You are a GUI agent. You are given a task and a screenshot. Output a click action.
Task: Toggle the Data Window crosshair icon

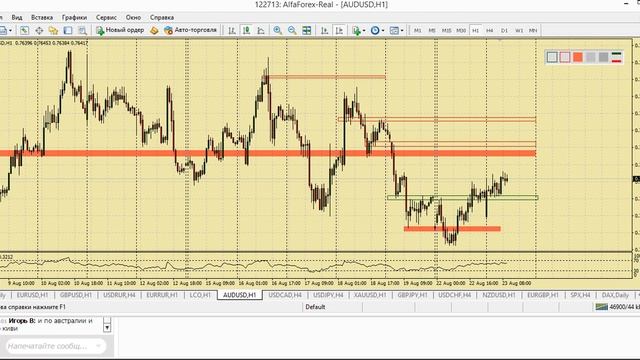tap(39, 30)
